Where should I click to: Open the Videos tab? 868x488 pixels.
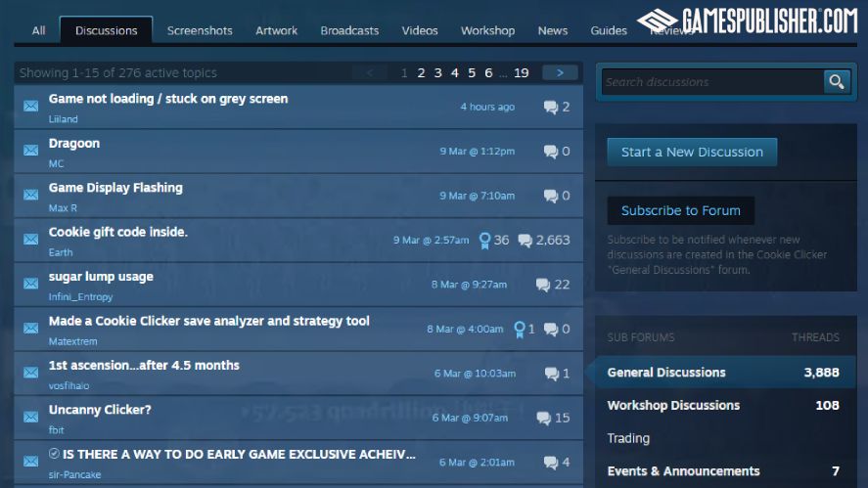click(420, 30)
